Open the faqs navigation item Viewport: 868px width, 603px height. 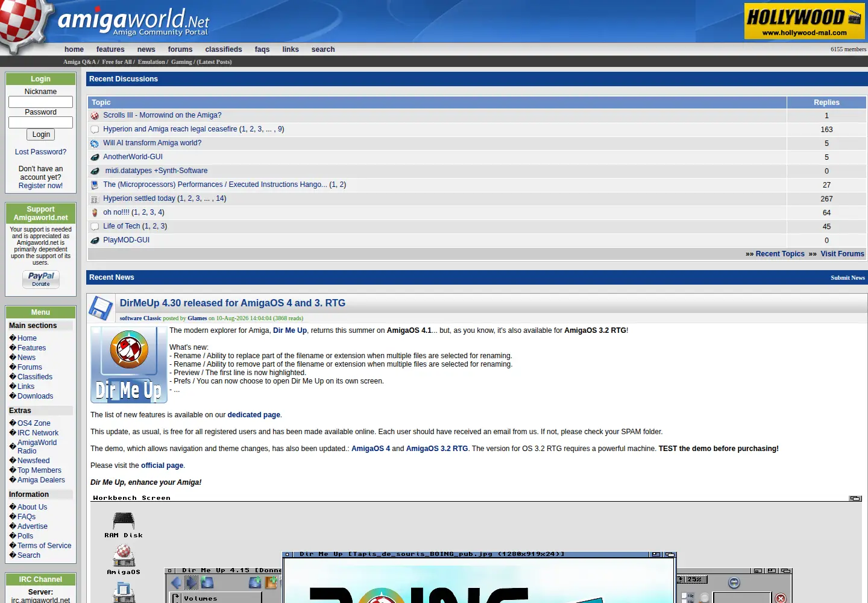point(262,49)
